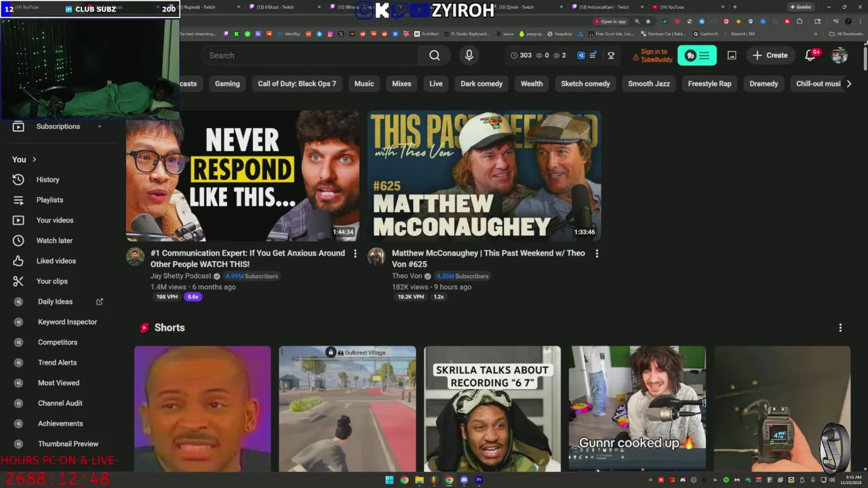Open Jay Shetty Podcast channel avatar
Screen dimensions: 868x488
[x=135, y=257]
